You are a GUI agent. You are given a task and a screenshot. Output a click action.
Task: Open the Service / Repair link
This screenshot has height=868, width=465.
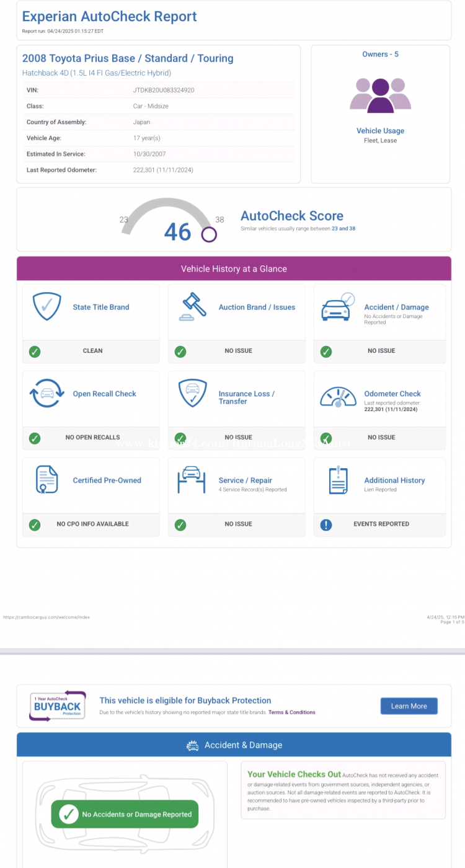(246, 480)
